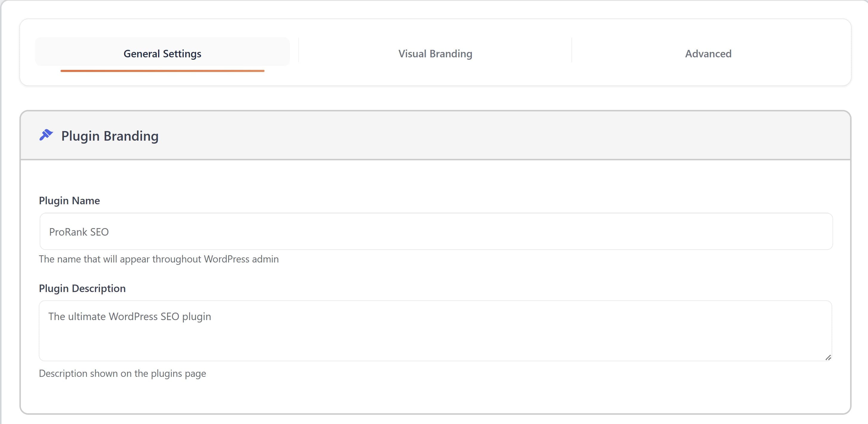Image resolution: width=868 pixels, height=424 pixels.
Task: Click the Plugin Branding card header area
Action: pos(505,136)
